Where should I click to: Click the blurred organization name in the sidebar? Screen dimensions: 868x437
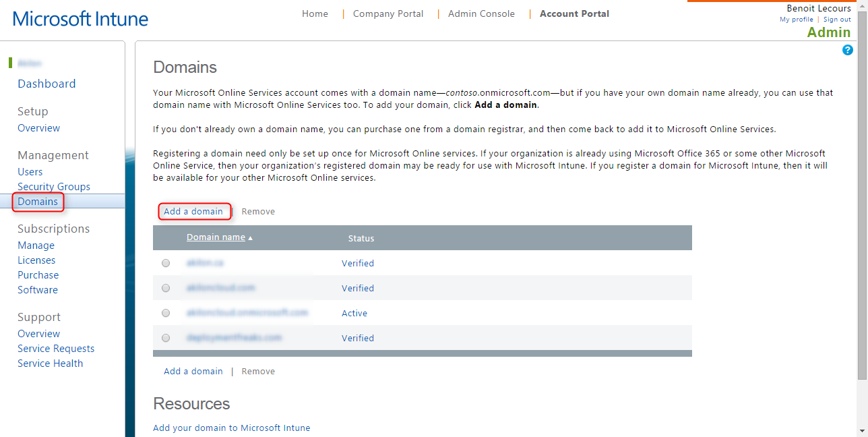click(30, 63)
